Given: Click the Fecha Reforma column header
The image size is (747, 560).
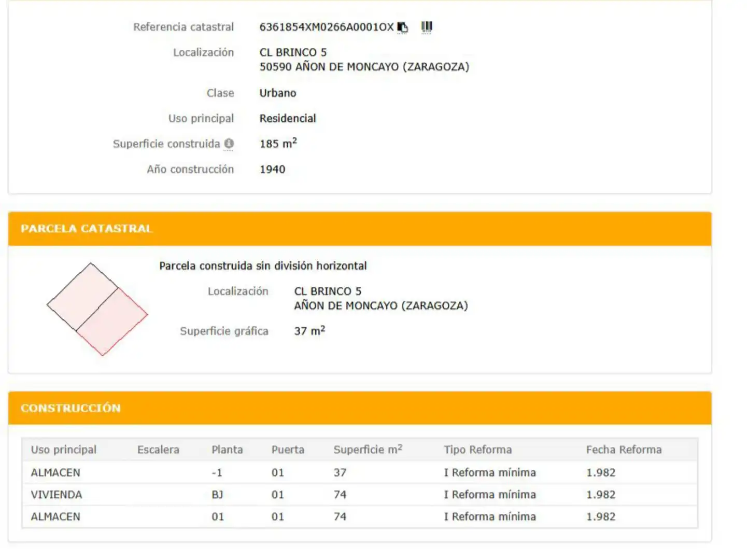Looking at the screenshot, I should [624, 450].
